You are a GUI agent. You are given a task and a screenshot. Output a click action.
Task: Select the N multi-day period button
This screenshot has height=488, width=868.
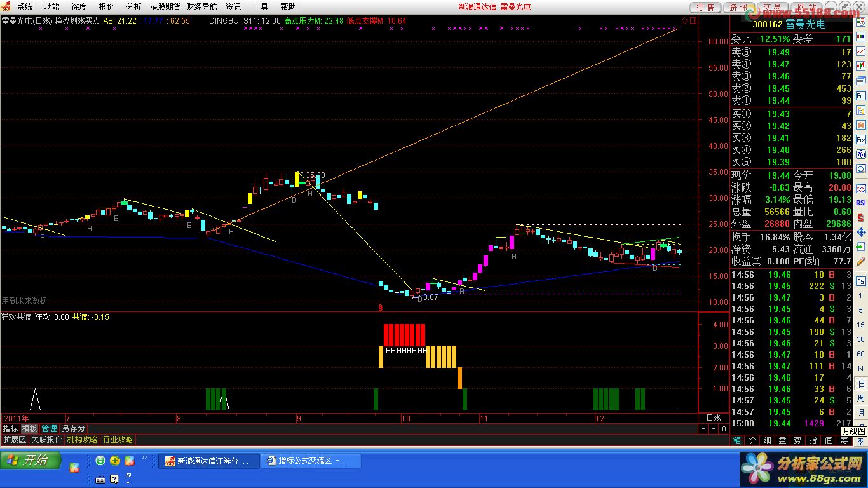860,369
